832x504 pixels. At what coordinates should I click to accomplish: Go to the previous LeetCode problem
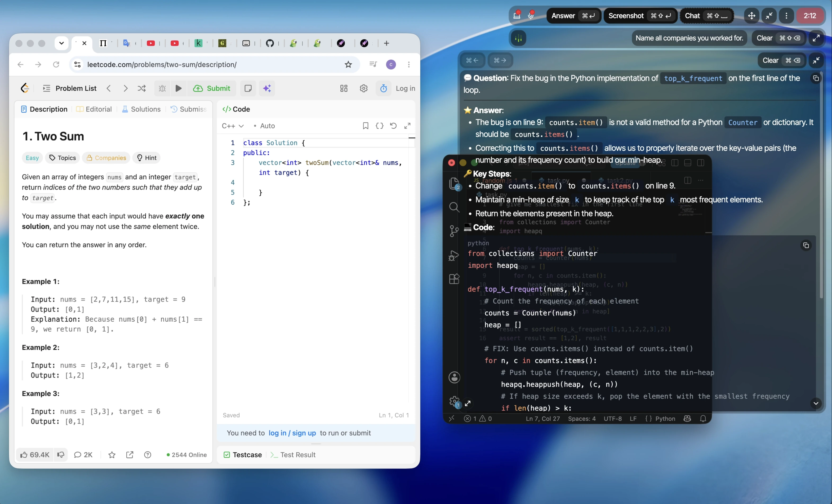(109, 88)
